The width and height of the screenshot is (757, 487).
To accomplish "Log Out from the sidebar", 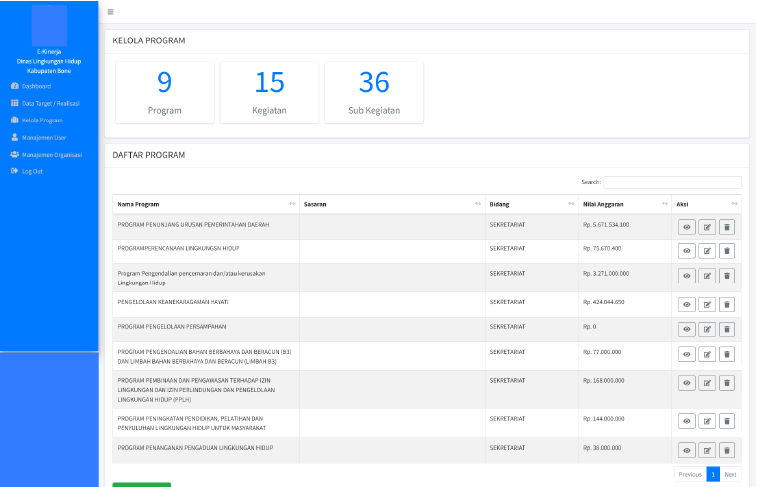I will pyautogui.click(x=27, y=171).
